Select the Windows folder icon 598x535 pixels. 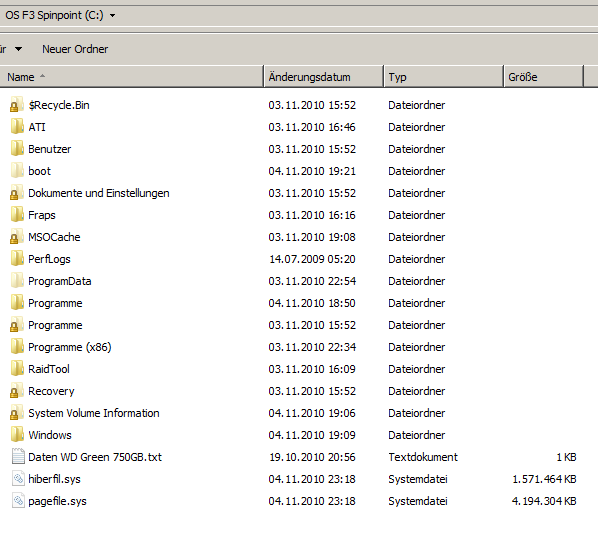click(x=16, y=435)
